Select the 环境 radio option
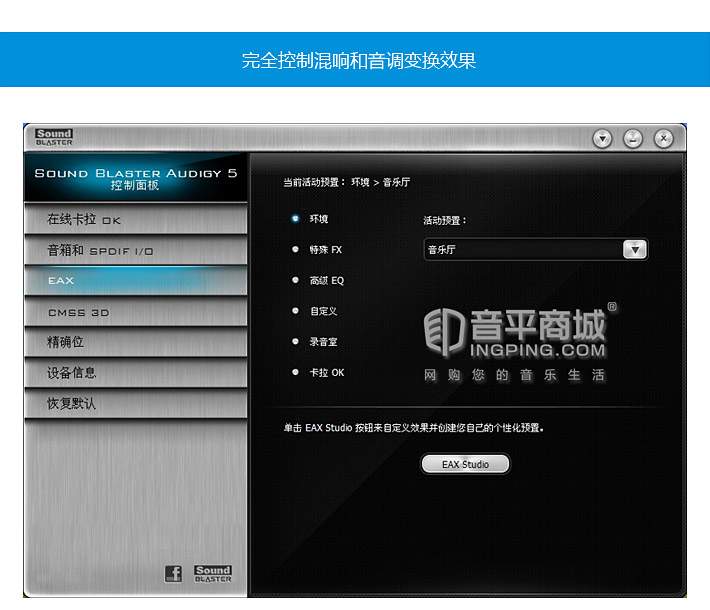Screen dimensions: 710x610 296,219
